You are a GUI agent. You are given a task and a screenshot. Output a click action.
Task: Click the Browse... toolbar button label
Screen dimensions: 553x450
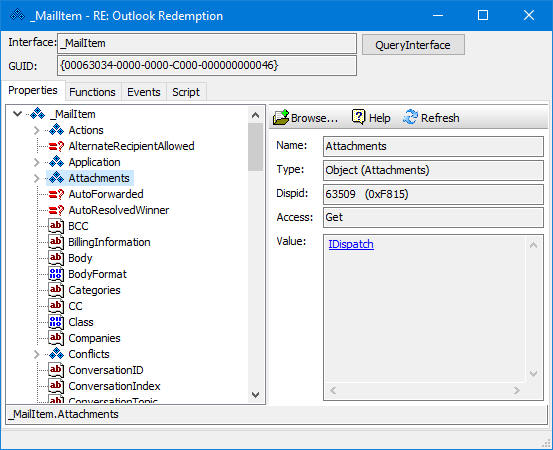click(x=314, y=118)
